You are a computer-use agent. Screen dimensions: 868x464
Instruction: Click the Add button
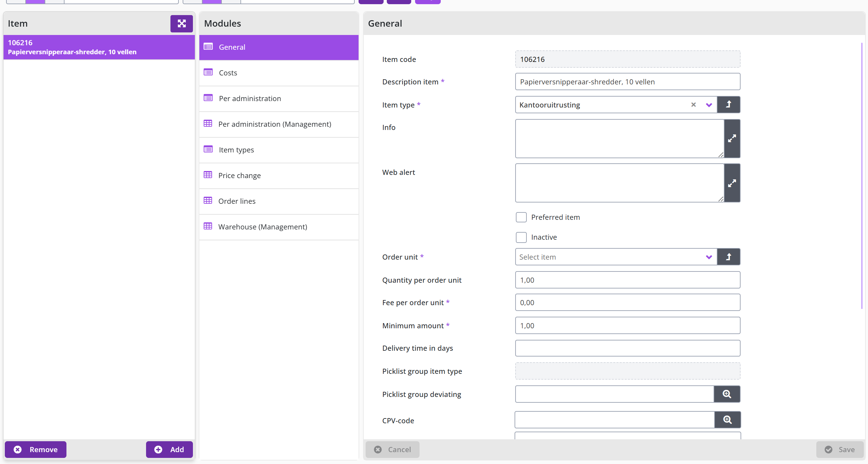(169, 450)
